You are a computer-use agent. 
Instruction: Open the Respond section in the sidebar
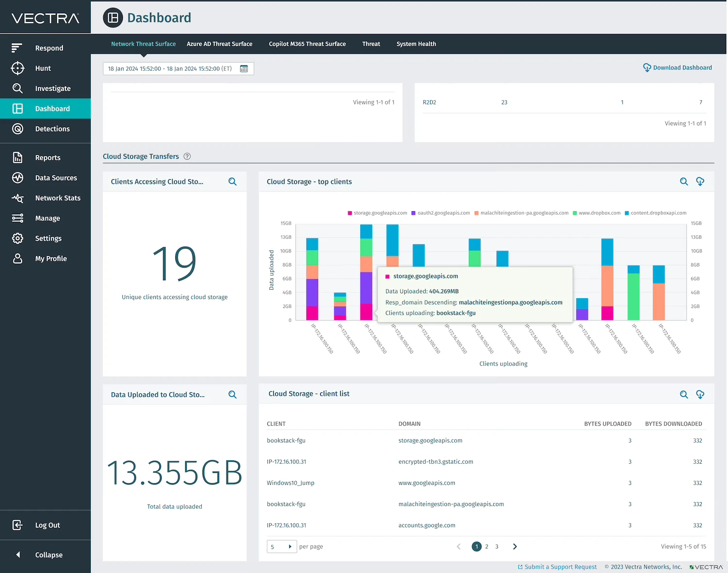49,48
